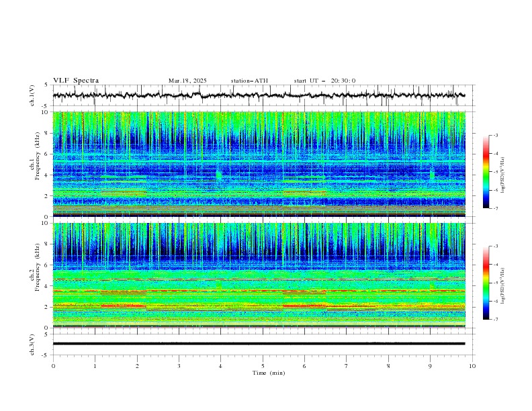Click the "-3" tick on lower colorbar
This screenshot has height=411, width=532.
coord(496,246)
